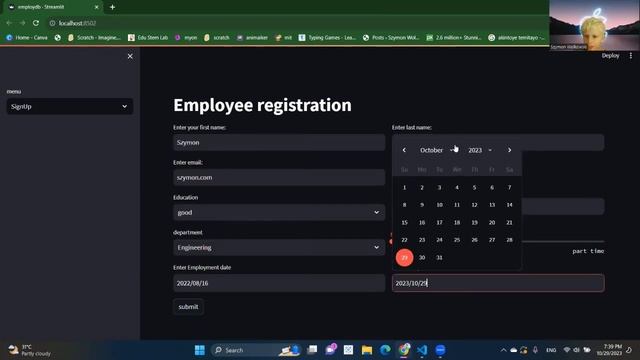
Task: Open the department Engineering dropdown
Action: [x=279, y=247]
